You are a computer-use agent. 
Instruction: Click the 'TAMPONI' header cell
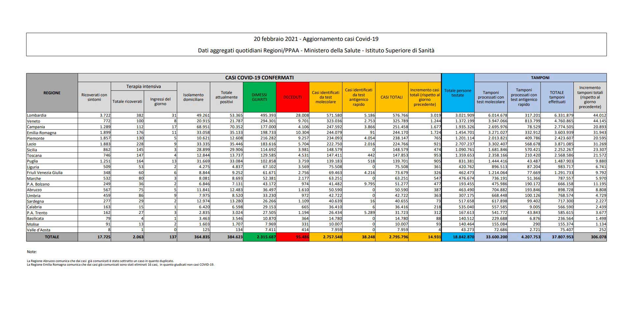tap(540, 78)
